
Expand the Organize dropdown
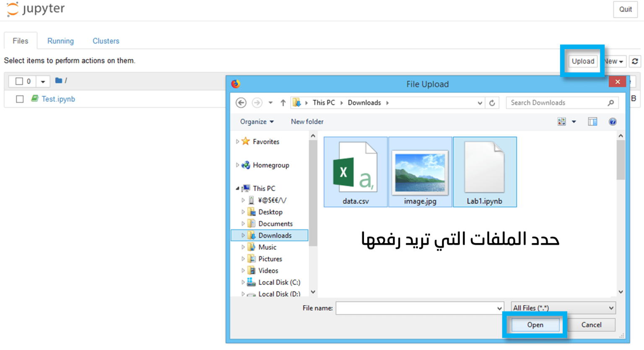pyautogui.click(x=257, y=122)
